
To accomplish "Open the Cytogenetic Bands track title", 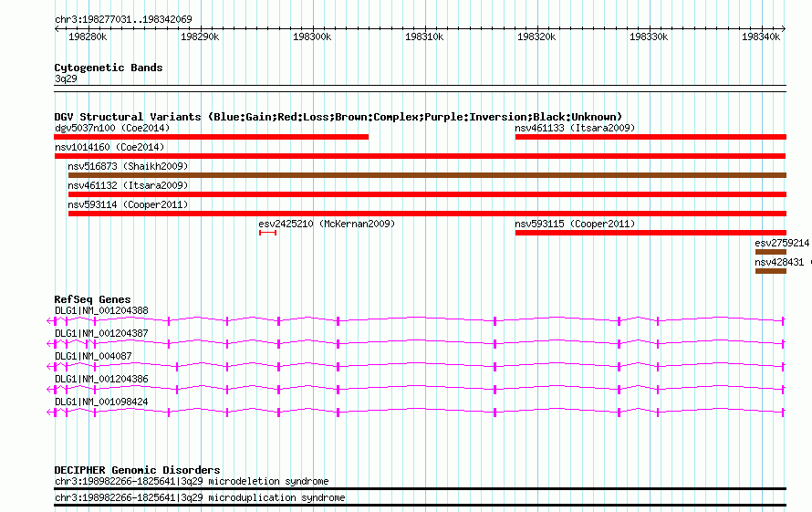I will [x=109, y=68].
